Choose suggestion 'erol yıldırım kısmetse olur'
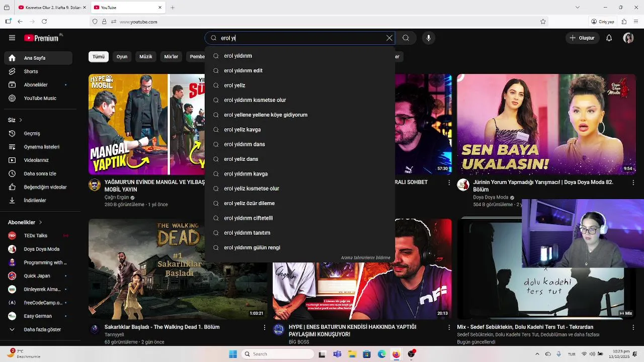 point(300,100)
